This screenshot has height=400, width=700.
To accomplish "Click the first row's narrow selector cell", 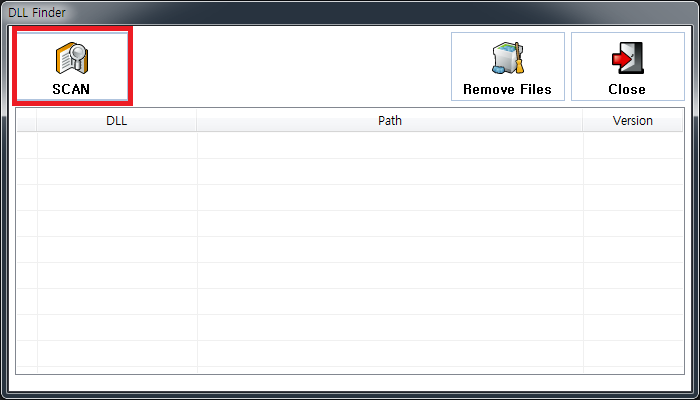I will (x=27, y=146).
